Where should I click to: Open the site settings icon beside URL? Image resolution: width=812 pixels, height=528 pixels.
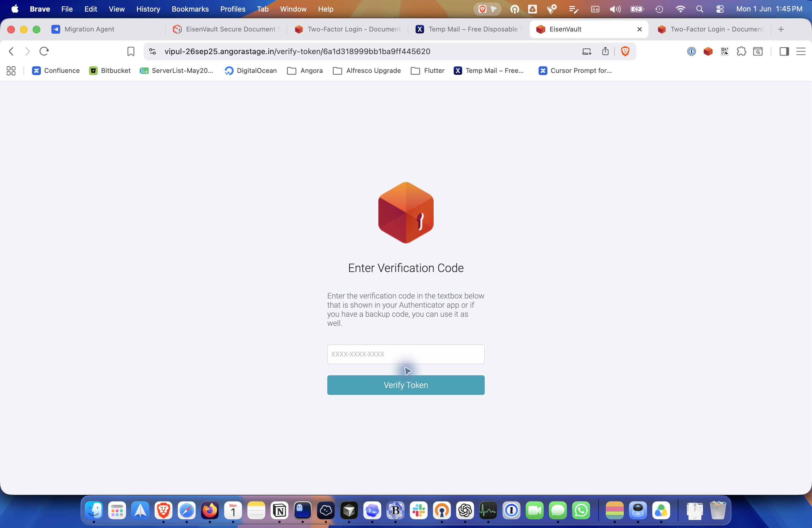[152, 52]
